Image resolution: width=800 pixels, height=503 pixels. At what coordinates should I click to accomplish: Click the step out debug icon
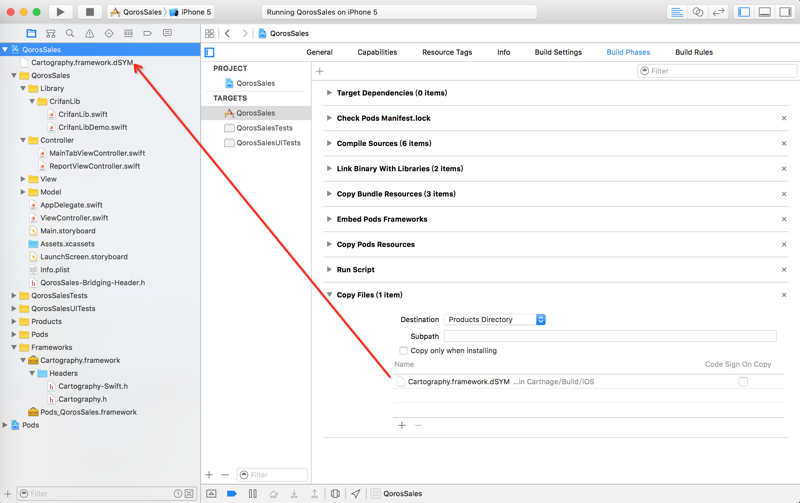click(314, 493)
